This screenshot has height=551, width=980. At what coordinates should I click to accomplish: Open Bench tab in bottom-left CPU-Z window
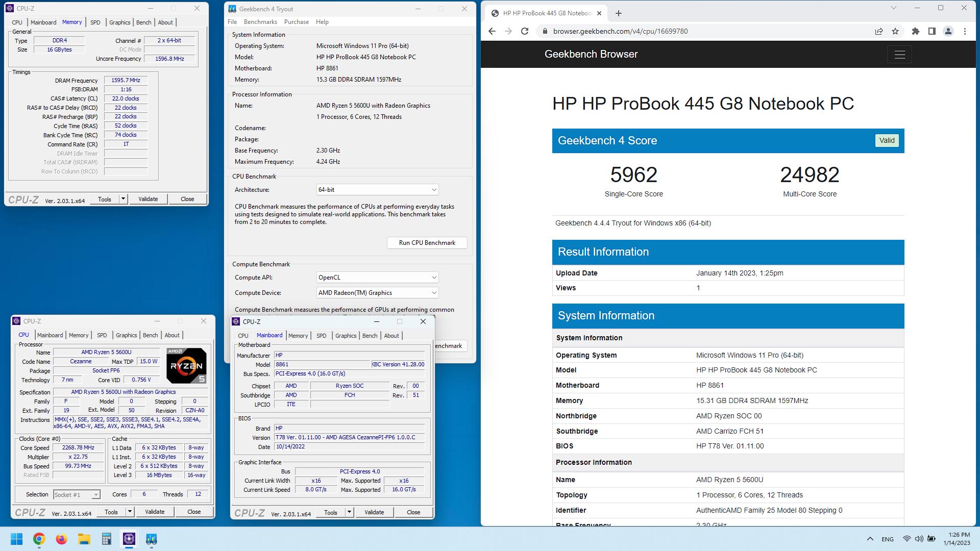150,335
